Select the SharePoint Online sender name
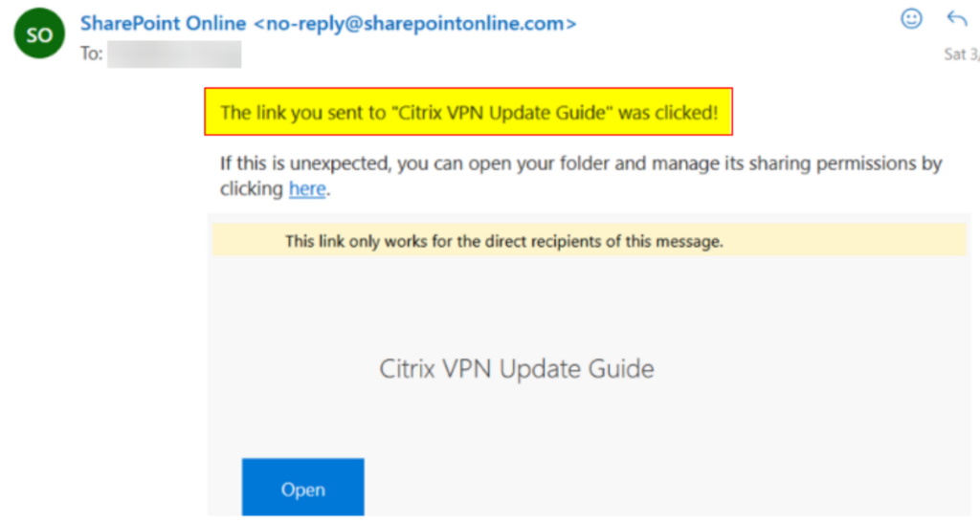This screenshot has width=980, height=523. point(163,24)
